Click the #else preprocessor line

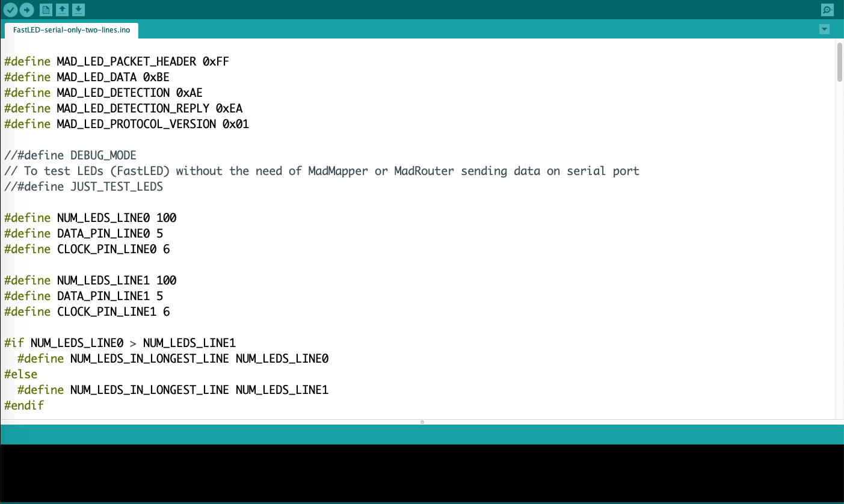point(20,374)
